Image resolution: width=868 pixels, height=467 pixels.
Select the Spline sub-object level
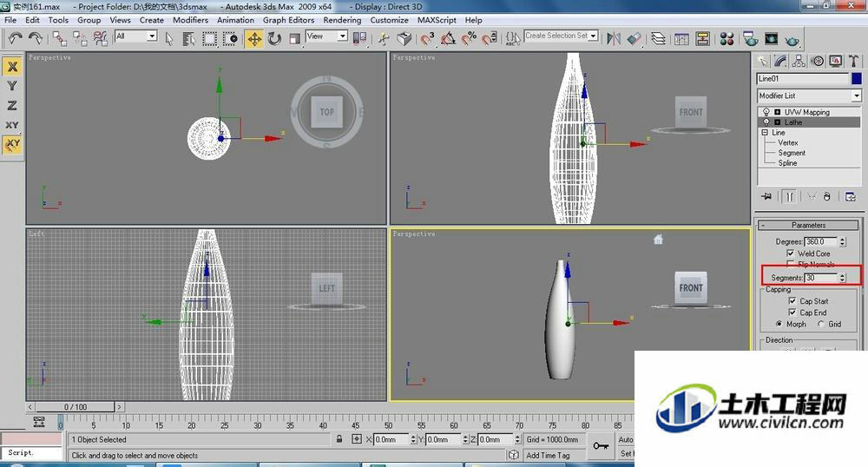tap(787, 162)
